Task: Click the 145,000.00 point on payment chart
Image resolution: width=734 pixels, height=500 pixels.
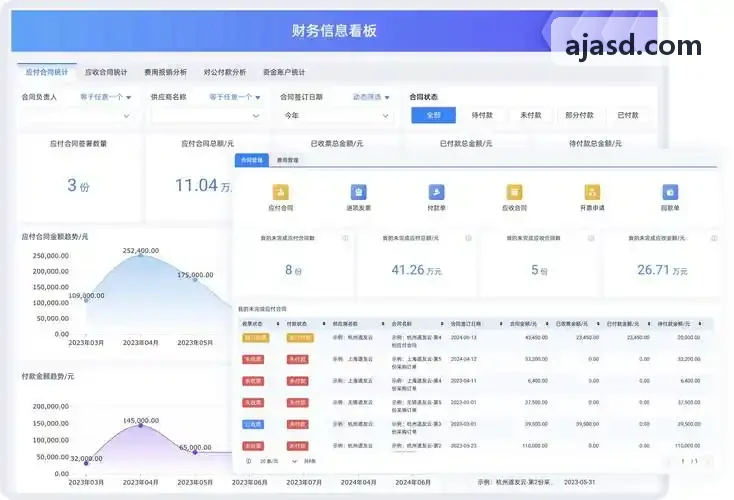Action: click(140, 425)
